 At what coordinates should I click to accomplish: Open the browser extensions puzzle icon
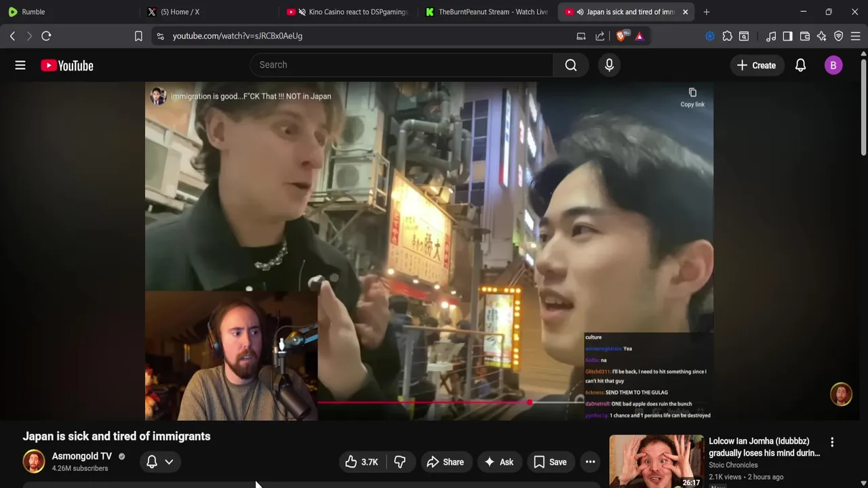click(727, 36)
